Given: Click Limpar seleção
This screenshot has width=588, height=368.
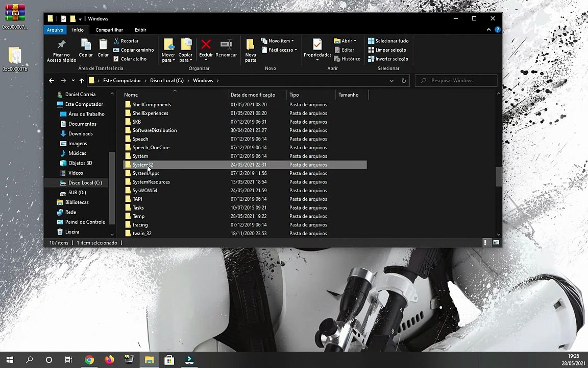Looking at the screenshot, I should pyautogui.click(x=387, y=50).
